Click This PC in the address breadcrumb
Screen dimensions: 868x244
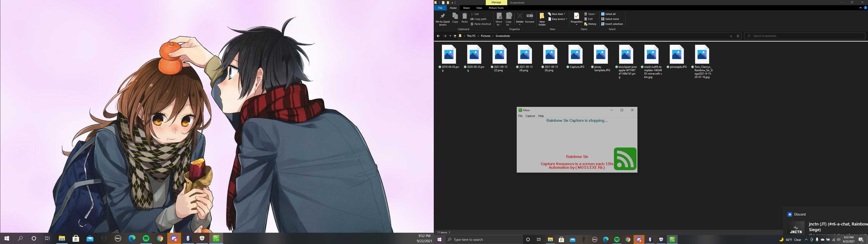471,36
